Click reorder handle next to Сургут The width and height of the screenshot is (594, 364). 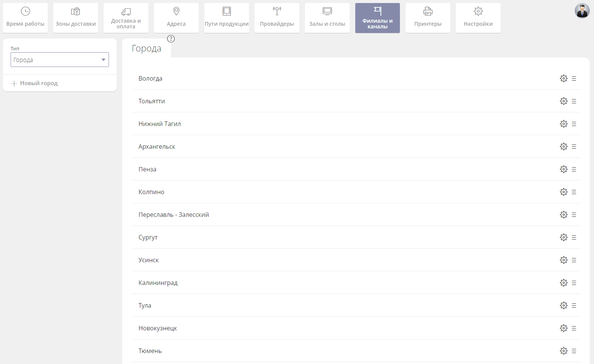point(574,237)
